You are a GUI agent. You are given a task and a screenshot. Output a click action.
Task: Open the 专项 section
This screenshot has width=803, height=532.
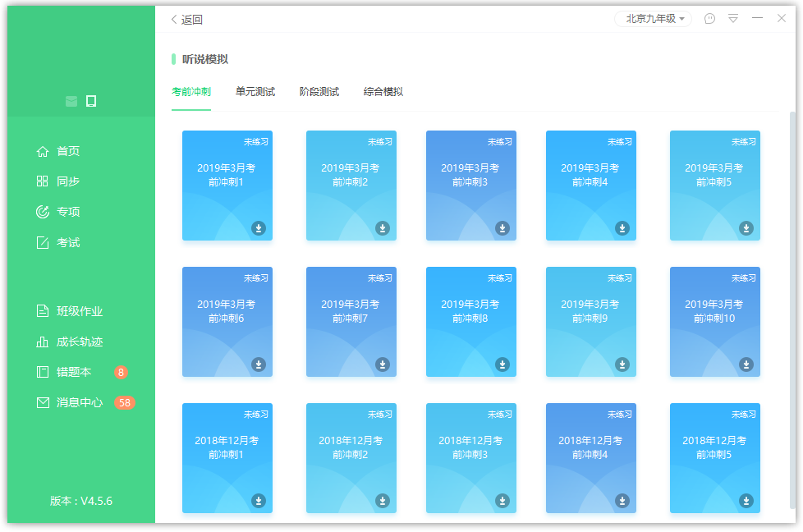[x=58, y=212]
